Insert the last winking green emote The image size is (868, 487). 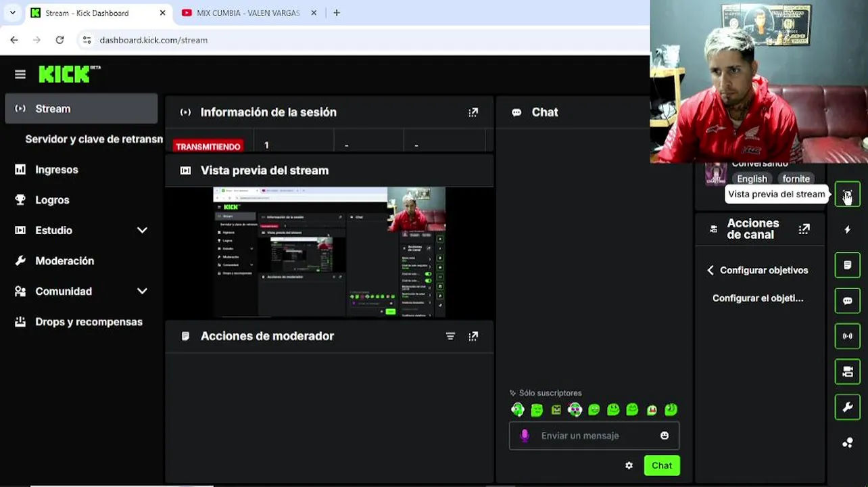pyautogui.click(x=671, y=409)
